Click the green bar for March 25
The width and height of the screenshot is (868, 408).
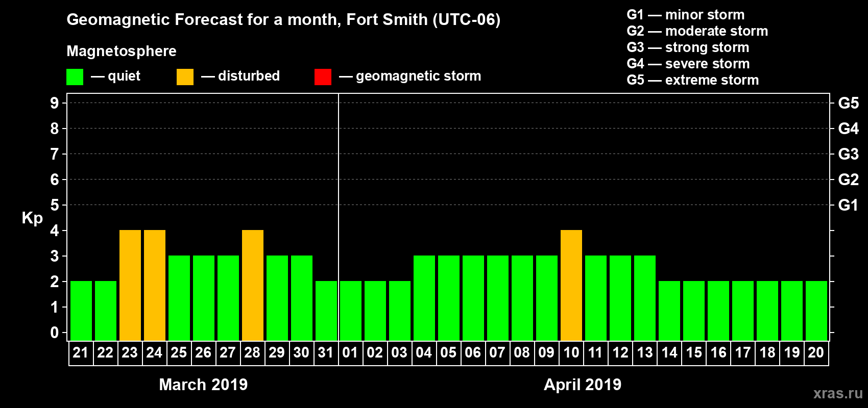(x=179, y=298)
